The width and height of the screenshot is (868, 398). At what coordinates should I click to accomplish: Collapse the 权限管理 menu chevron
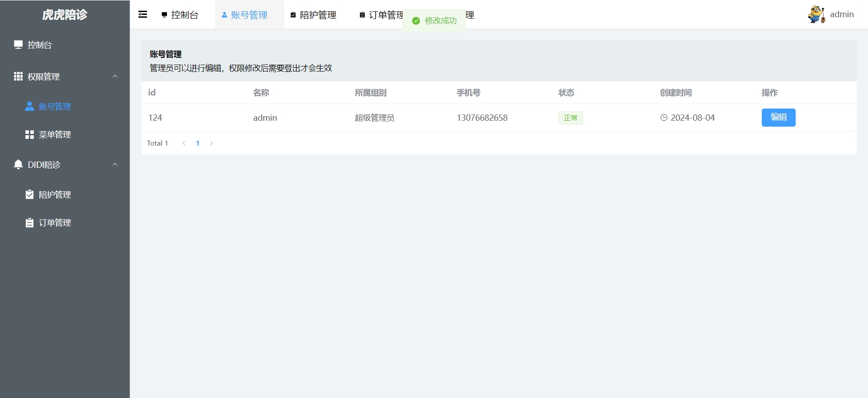115,76
